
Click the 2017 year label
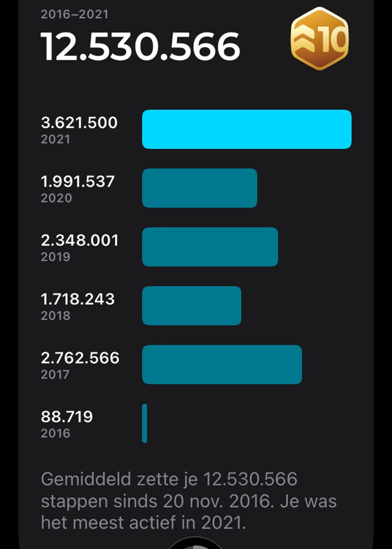pyautogui.click(x=55, y=374)
